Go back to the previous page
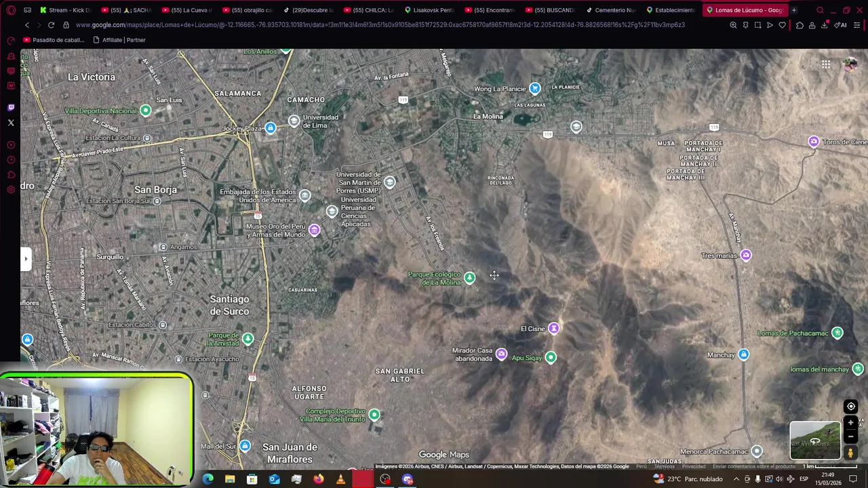868x488 pixels. click(27, 25)
